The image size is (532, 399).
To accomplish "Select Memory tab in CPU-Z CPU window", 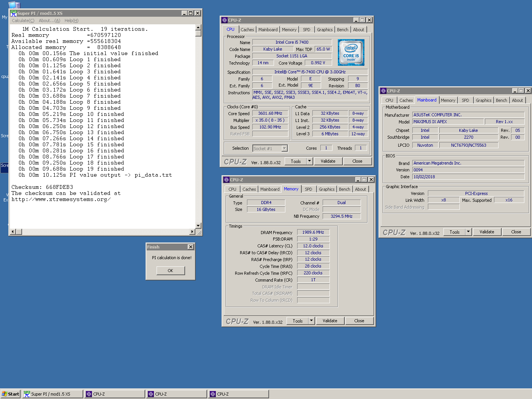I will (289, 30).
